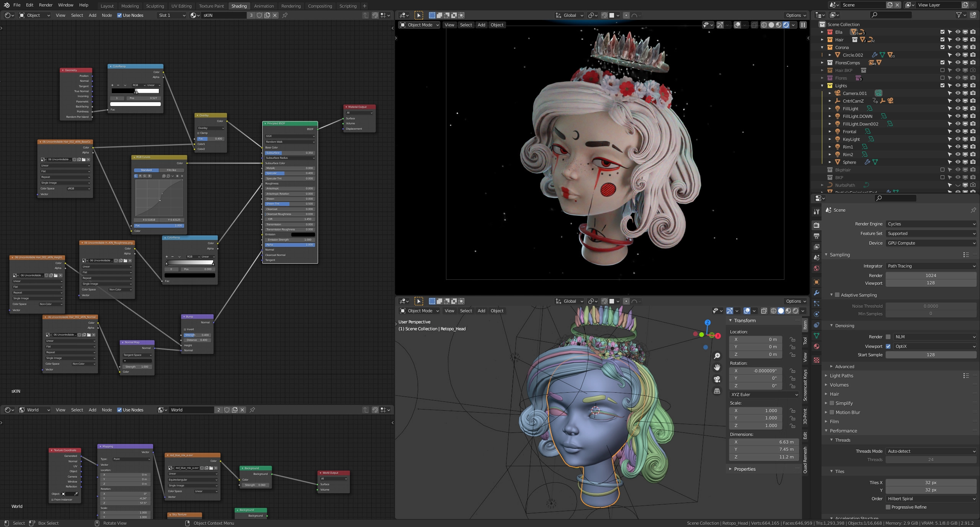Viewport: 980px width, 527px height.
Task: Switch to the Sculpting workspace tab
Action: tap(155, 6)
